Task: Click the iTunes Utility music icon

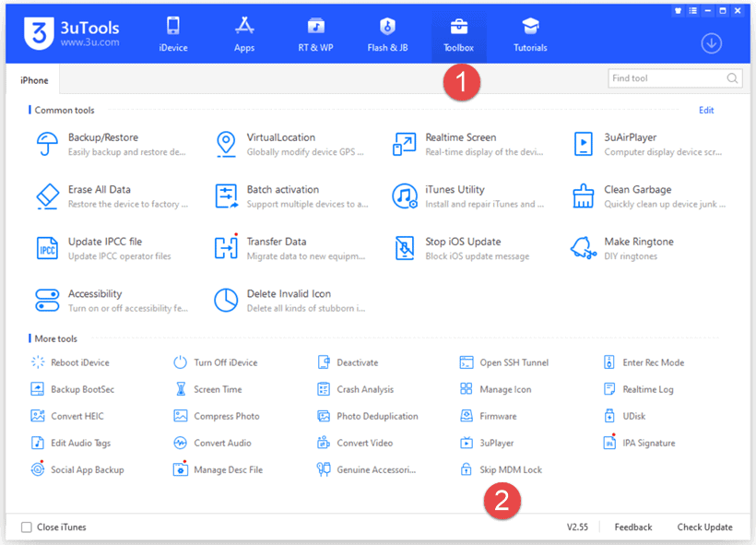Action: tap(405, 196)
